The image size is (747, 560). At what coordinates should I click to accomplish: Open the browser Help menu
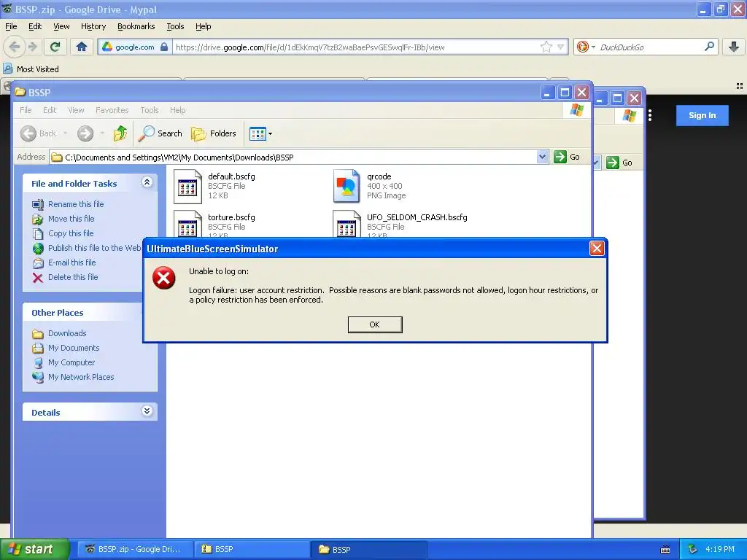pyautogui.click(x=204, y=26)
